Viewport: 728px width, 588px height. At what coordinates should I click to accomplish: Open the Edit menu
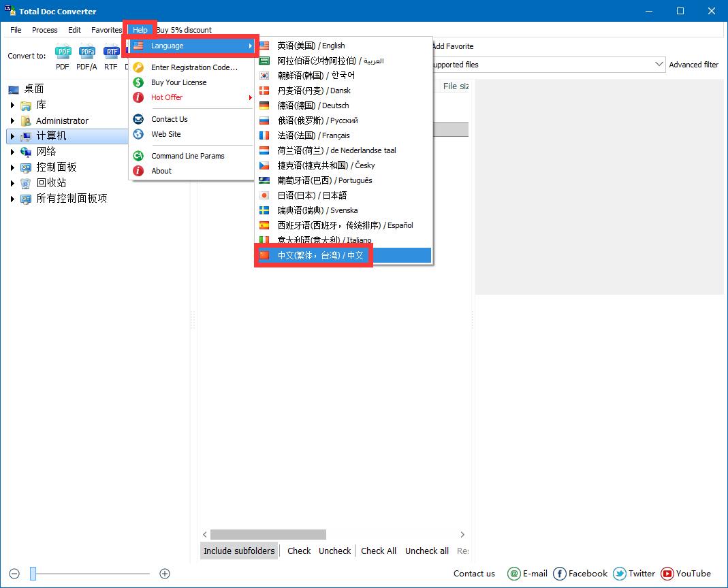coord(74,30)
